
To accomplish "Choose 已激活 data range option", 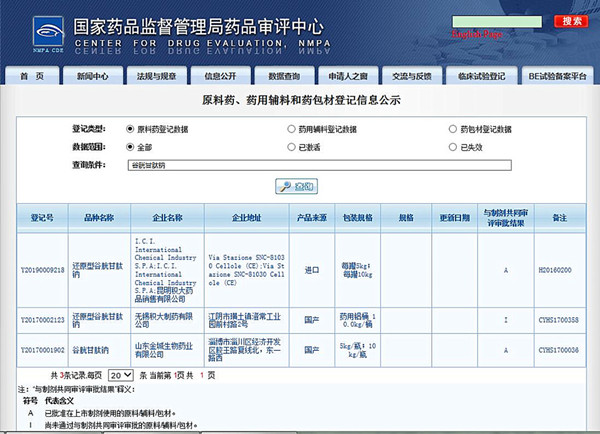I will pos(291,147).
